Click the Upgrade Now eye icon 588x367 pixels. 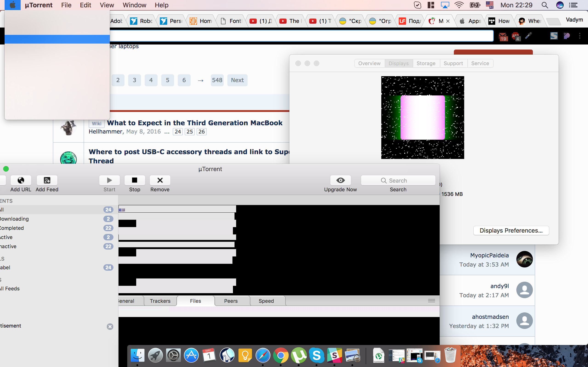click(340, 180)
